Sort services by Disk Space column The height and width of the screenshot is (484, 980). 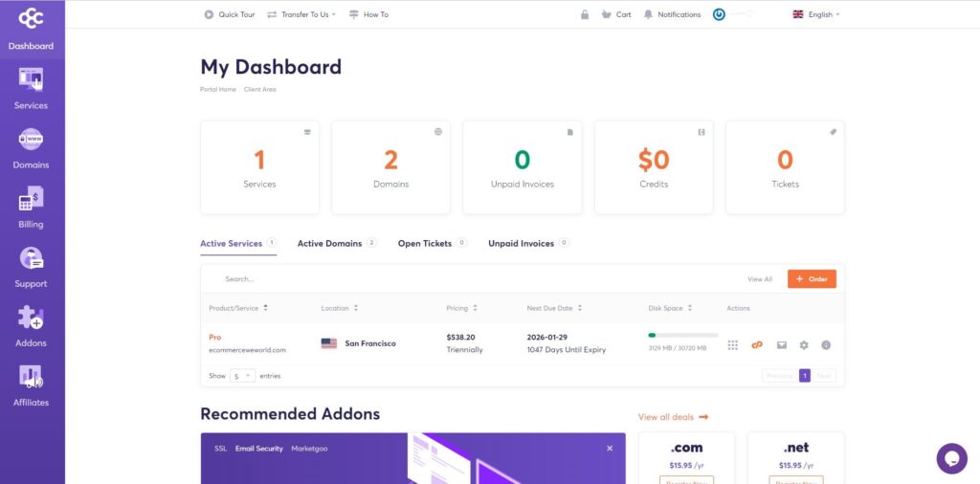point(670,308)
